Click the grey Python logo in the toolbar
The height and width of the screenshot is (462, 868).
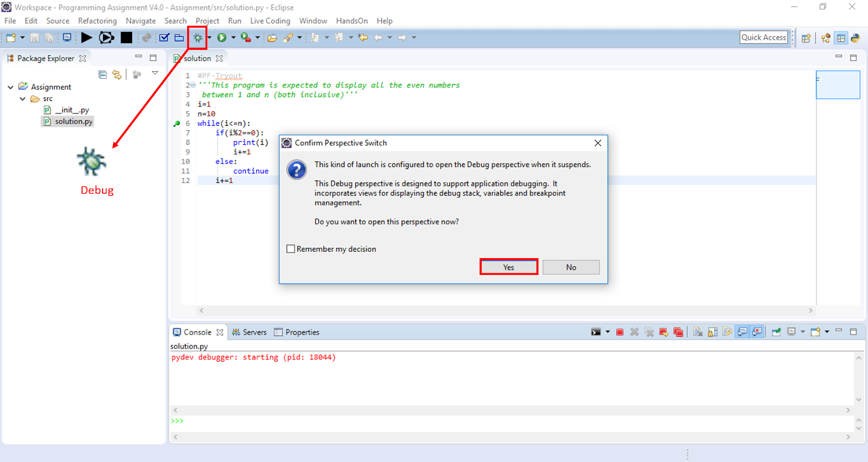click(x=146, y=37)
